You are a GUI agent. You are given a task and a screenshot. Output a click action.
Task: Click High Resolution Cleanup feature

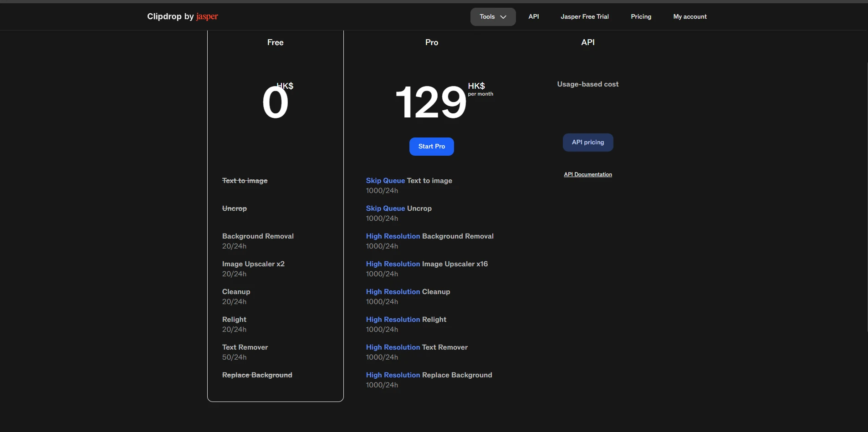pos(408,292)
